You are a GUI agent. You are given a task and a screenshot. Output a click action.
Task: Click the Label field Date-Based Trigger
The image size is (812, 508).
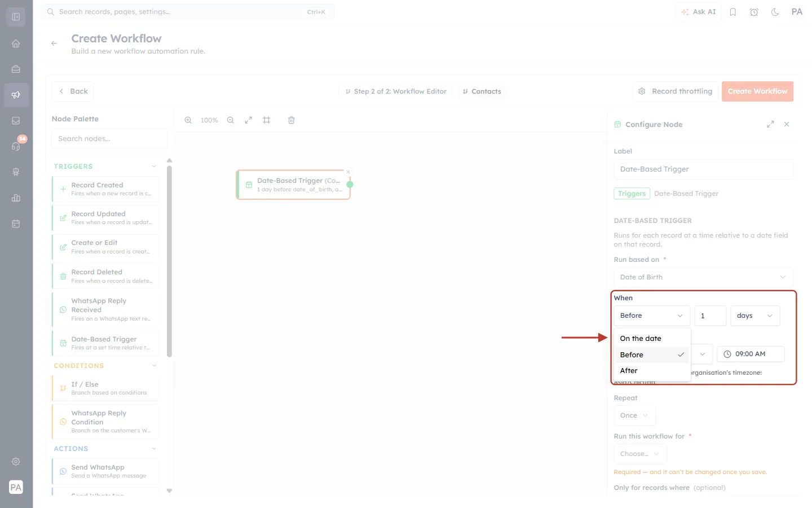(703, 169)
